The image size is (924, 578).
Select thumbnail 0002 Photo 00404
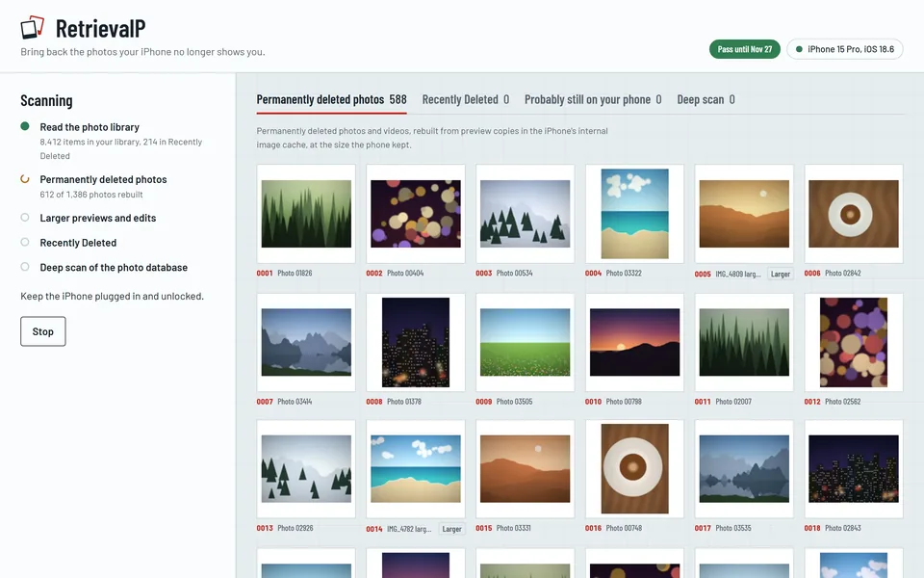pos(416,214)
